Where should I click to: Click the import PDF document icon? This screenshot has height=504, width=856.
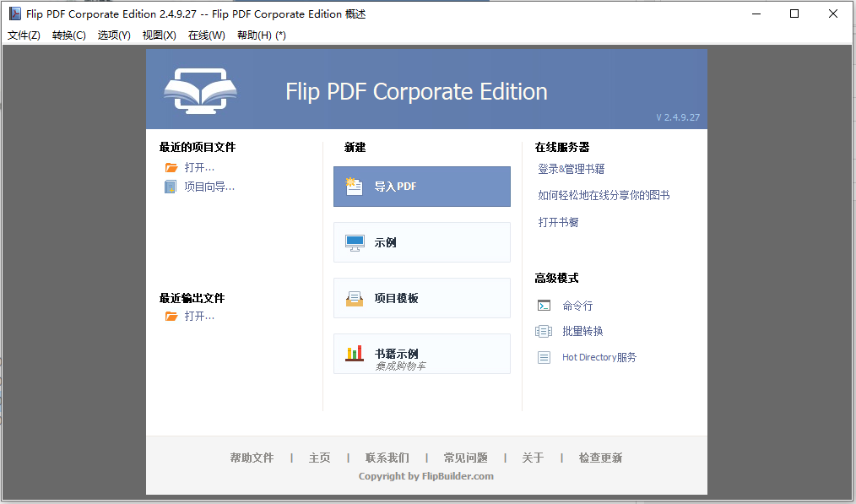click(354, 187)
